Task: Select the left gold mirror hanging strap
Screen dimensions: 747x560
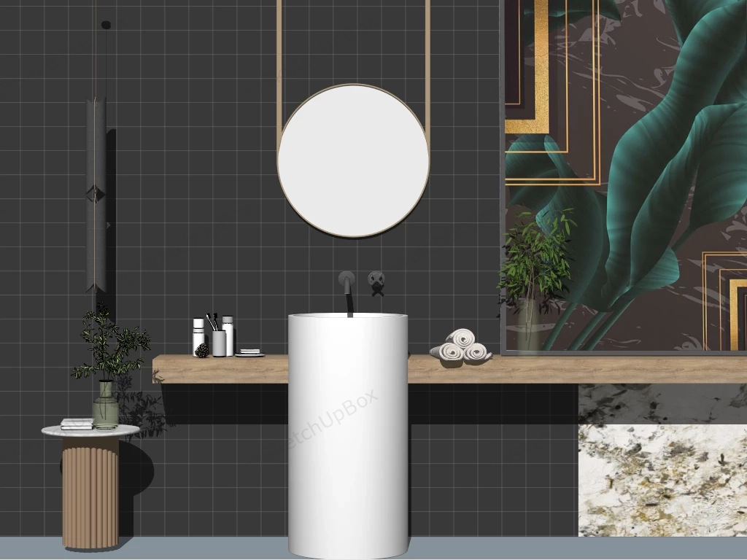Action: coord(279,66)
